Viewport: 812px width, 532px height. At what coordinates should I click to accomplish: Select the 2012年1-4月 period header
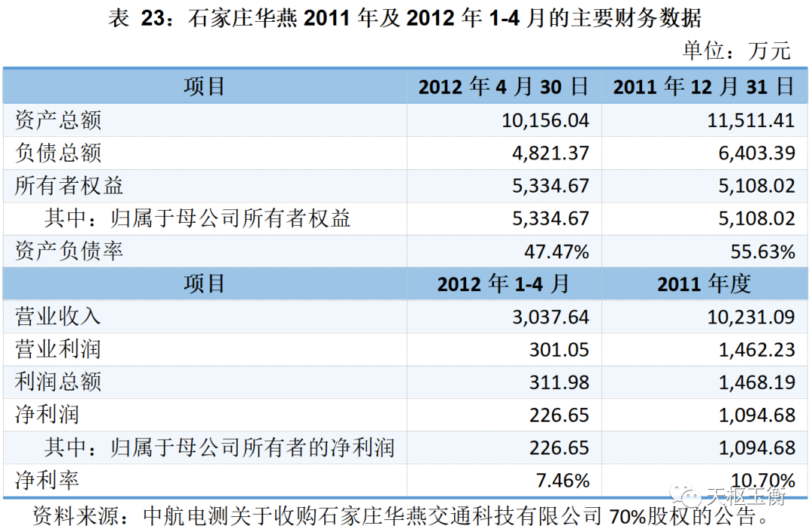[x=504, y=284]
